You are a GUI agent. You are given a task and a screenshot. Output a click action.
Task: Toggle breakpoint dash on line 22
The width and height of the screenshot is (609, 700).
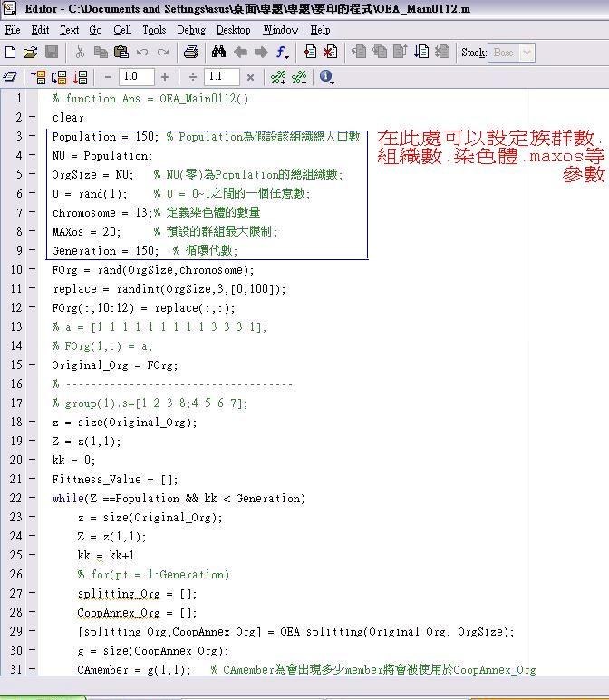point(33,499)
